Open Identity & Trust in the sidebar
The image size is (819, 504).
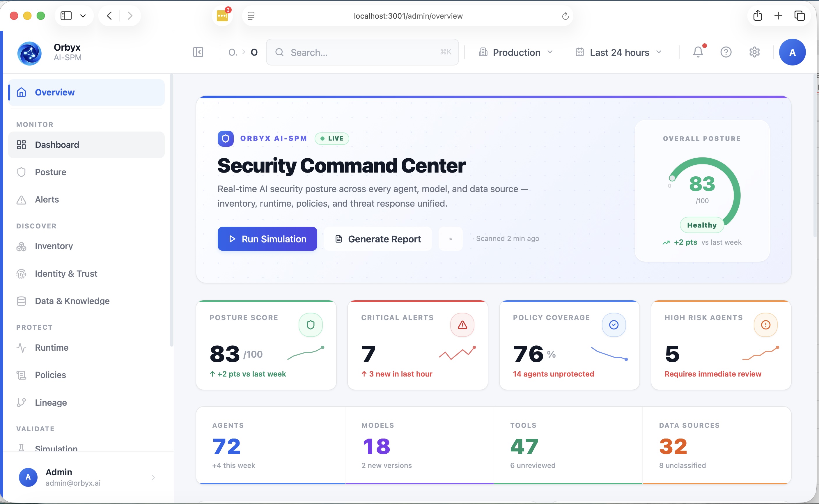[86, 274]
